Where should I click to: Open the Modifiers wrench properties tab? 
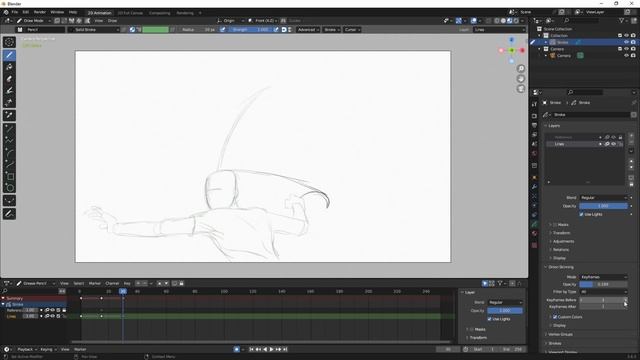tap(534, 187)
